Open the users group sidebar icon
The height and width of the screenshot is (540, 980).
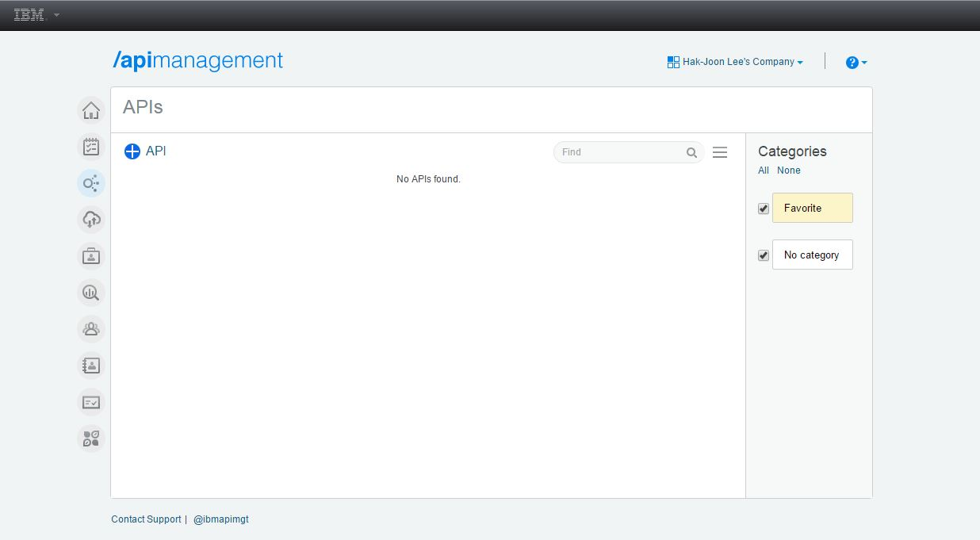pyautogui.click(x=91, y=329)
